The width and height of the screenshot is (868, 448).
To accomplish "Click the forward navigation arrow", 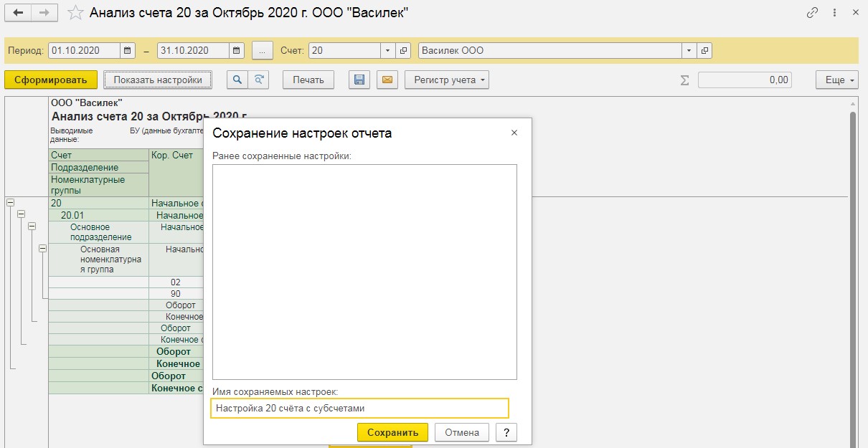I will 44,14.
